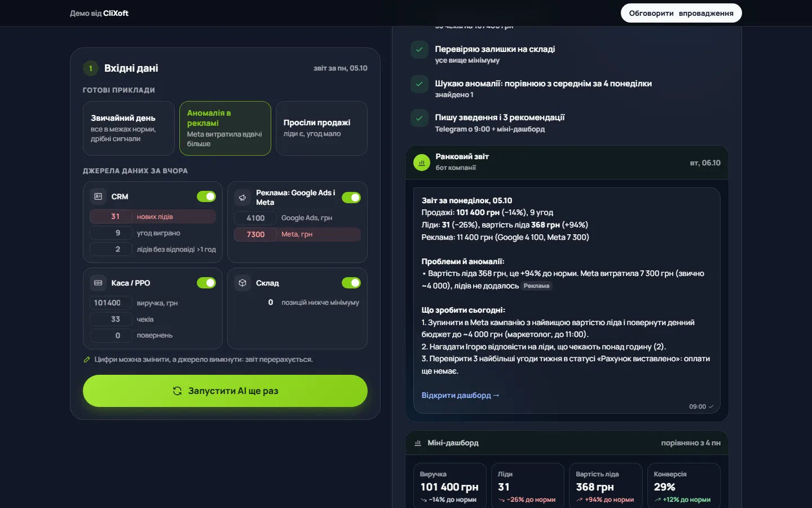Image resolution: width=812 pixels, height=508 pixels.
Task: Click the Міні-дашборд chart icon
Action: (x=418, y=443)
